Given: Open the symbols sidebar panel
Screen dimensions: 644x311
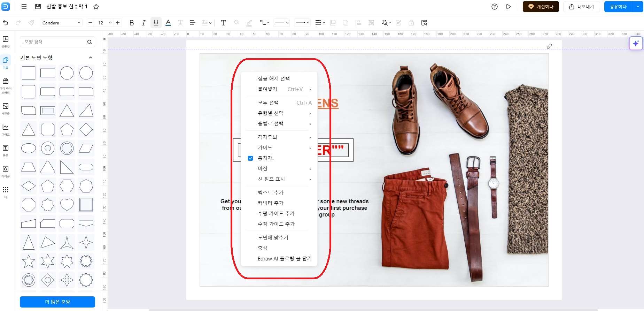Looking at the screenshot, I should (6, 62).
